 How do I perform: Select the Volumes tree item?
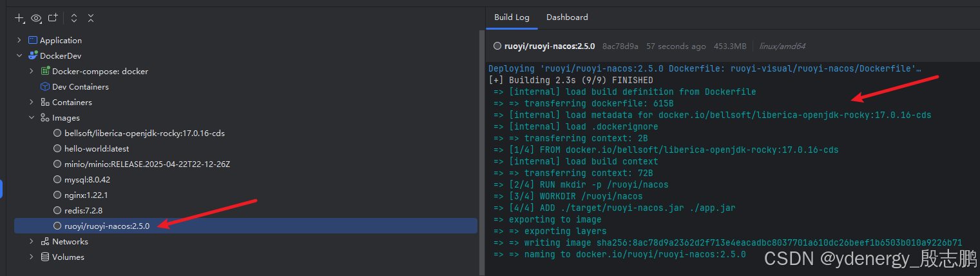coord(68,257)
